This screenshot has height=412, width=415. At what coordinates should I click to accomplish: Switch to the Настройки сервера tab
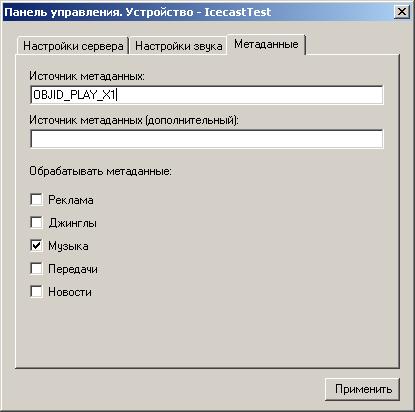(x=73, y=46)
